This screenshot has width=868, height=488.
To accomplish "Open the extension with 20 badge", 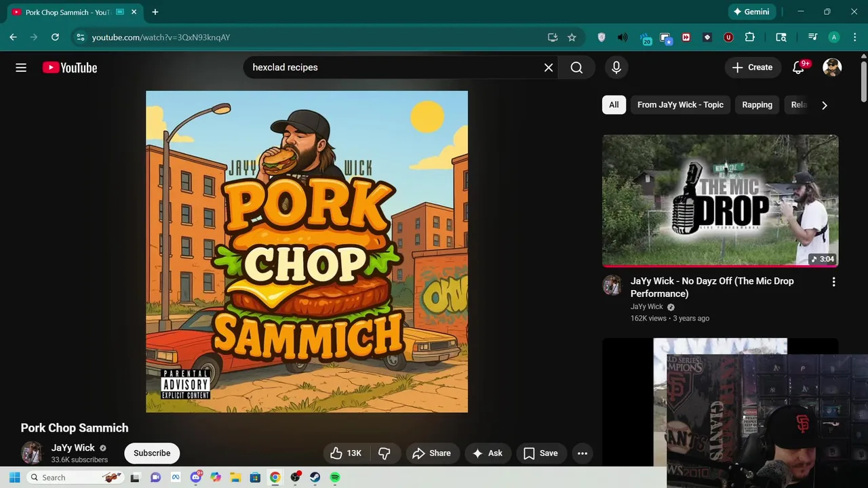I will pyautogui.click(x=645, y=38).
